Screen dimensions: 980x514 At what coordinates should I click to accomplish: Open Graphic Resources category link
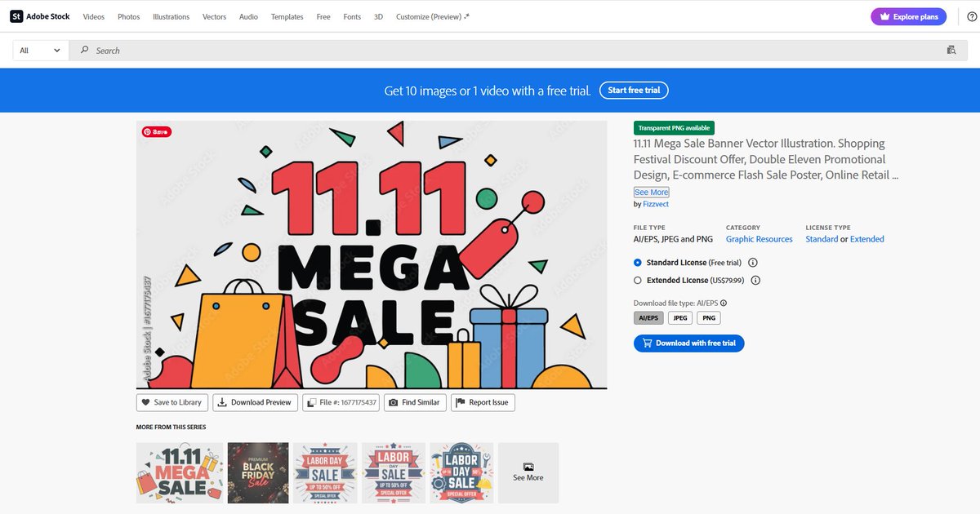(759, 239)
